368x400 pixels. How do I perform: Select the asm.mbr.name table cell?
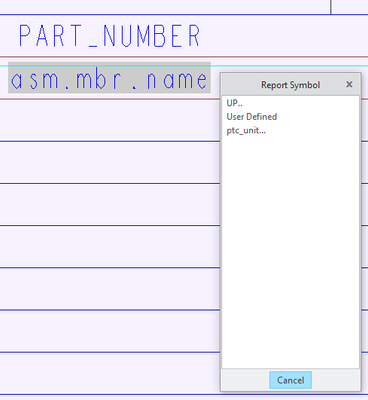click(109, 78)
